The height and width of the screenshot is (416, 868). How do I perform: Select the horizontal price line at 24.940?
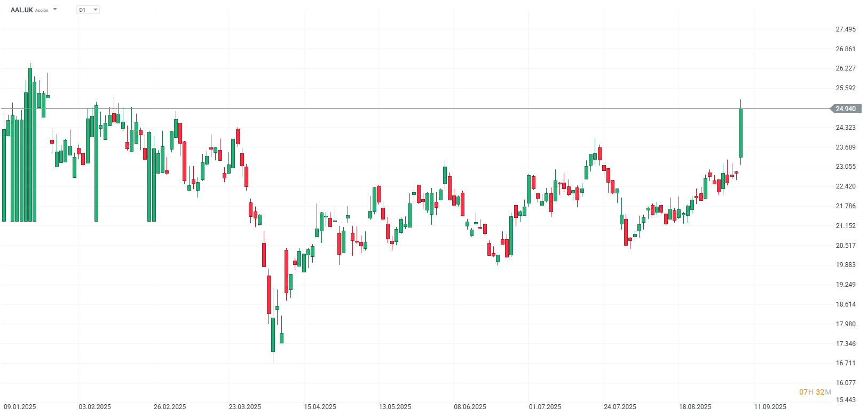pyautogui.click(x=427, y=108)
